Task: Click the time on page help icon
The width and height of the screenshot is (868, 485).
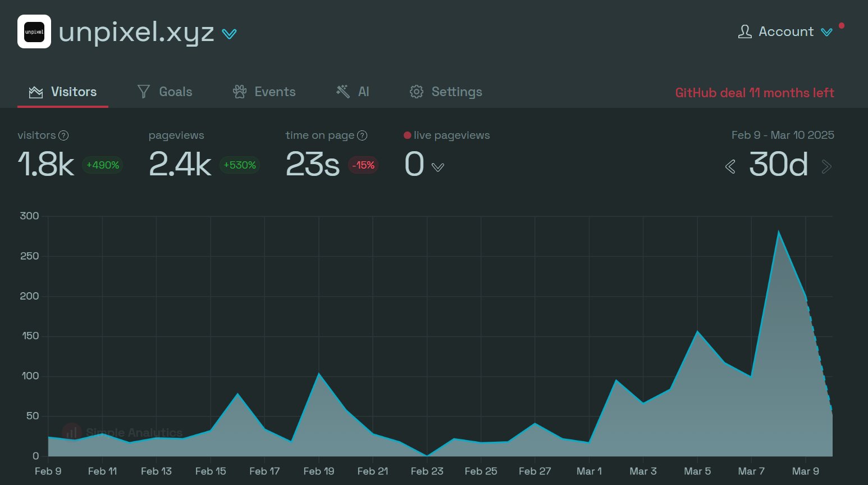Action: pos(362,135)
